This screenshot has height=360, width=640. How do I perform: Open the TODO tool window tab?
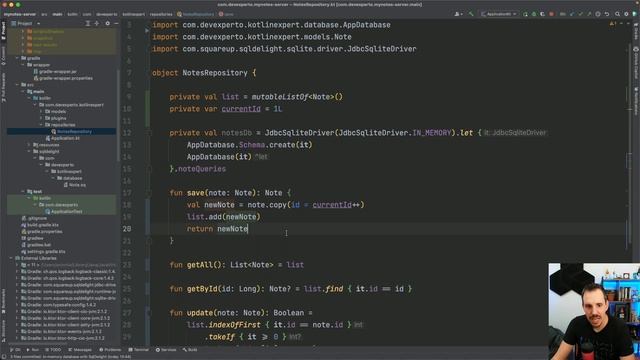tap(53, 350)
